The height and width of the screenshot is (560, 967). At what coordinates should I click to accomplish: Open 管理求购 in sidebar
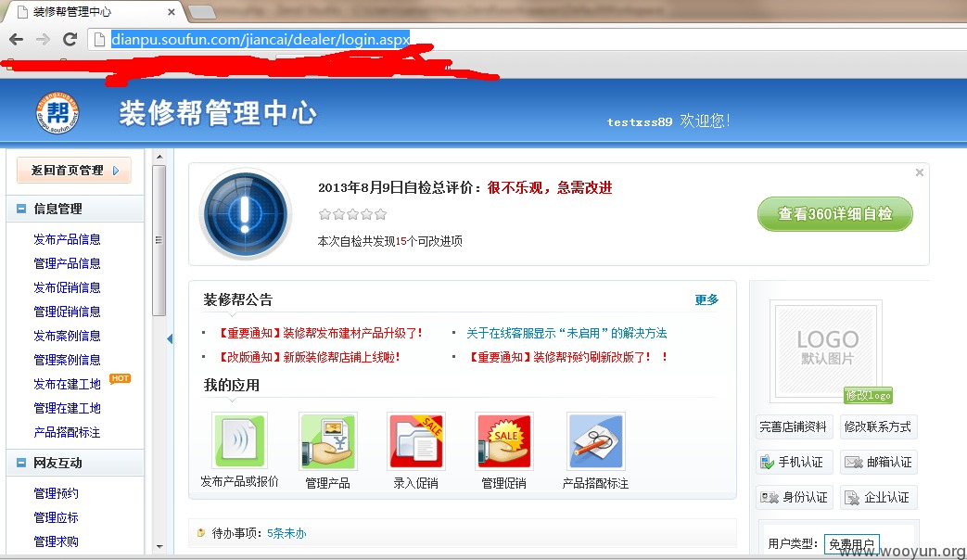point(56,541)
